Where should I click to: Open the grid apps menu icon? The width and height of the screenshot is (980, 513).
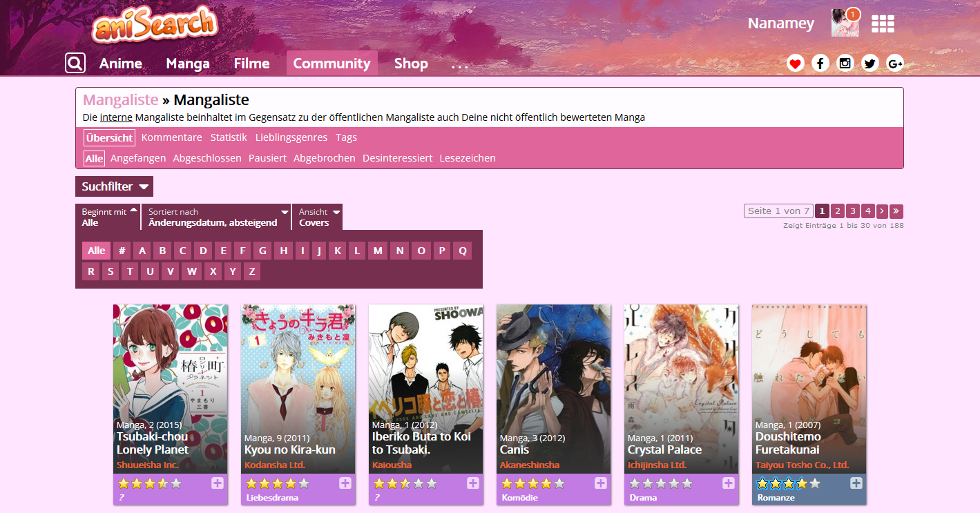[882, 23]
